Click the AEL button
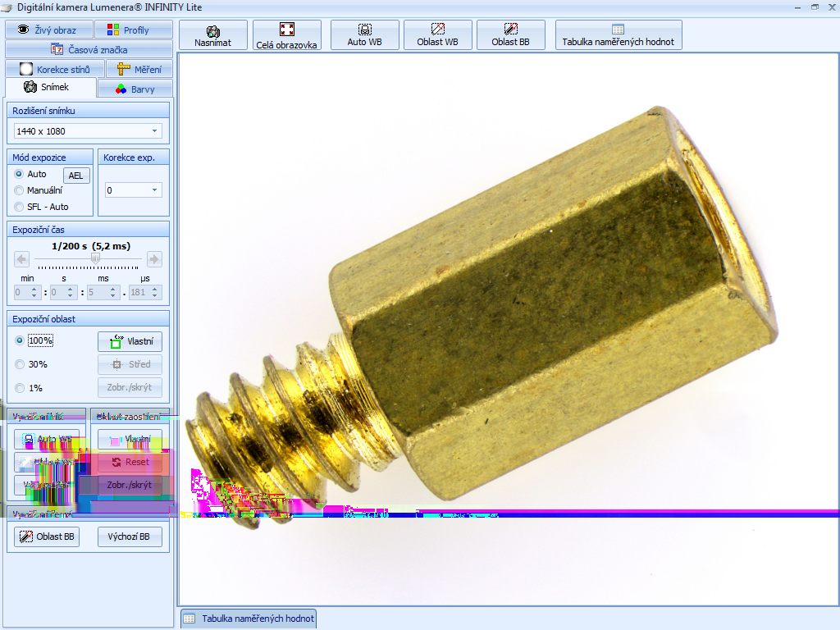Image resolution: width=840 pixels, height=630 pixels. click(x=76, y=176)
